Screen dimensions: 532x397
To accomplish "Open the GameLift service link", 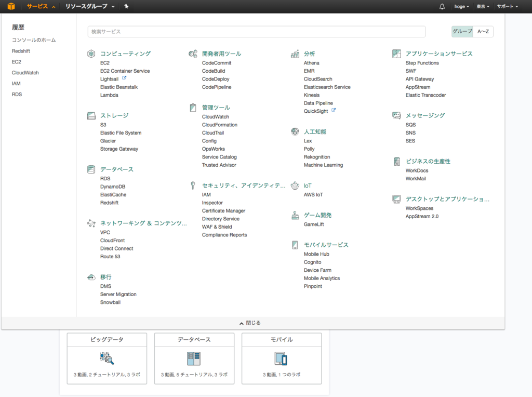I will [314, 224].
